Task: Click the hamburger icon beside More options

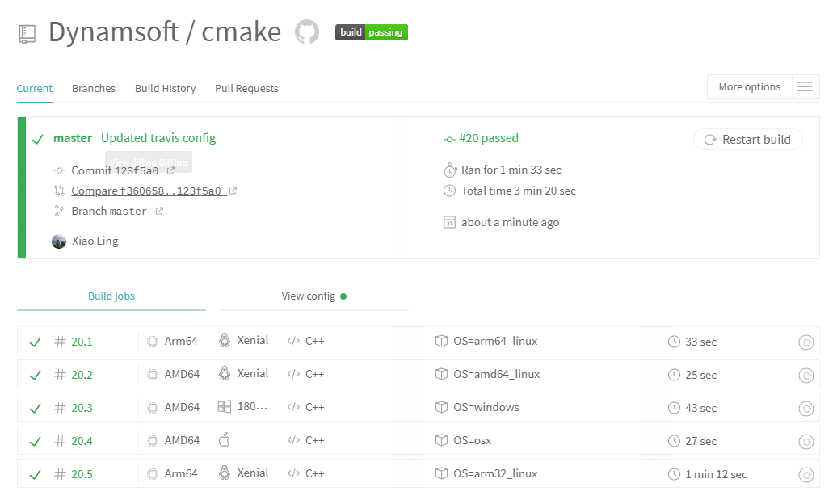Action: coord(804,87)
